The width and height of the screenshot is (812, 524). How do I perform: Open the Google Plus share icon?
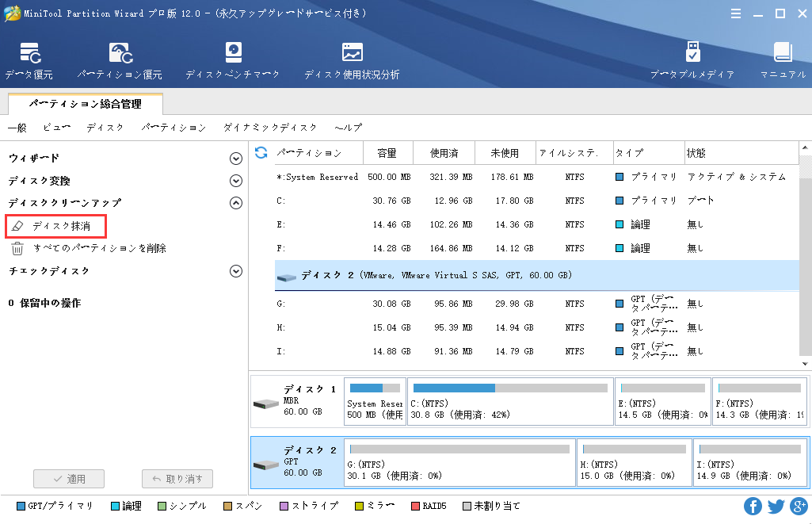[799, 506]
